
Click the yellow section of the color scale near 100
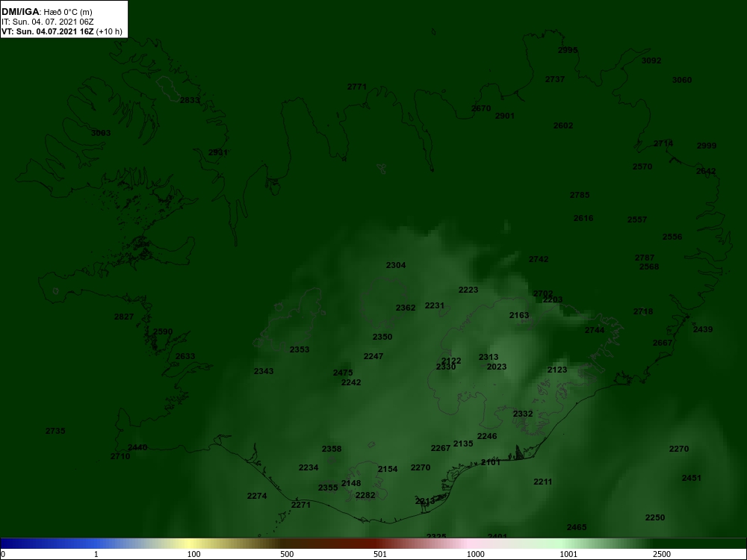tap(190, 544)
